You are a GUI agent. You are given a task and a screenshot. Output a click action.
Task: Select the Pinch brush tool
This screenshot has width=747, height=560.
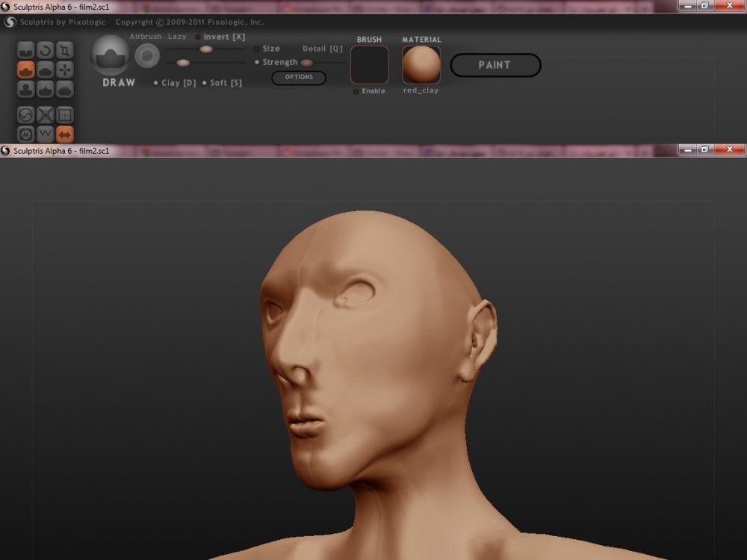(46, 89)
